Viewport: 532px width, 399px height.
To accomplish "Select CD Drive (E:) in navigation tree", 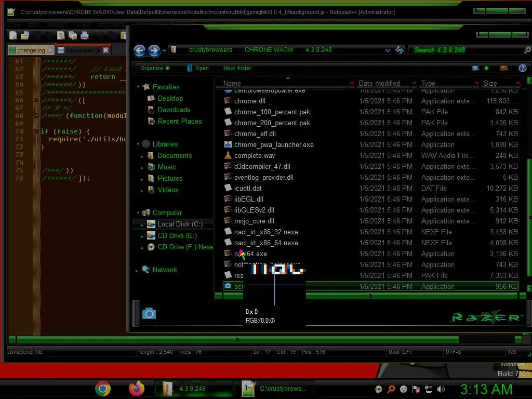I will [177, 235].
